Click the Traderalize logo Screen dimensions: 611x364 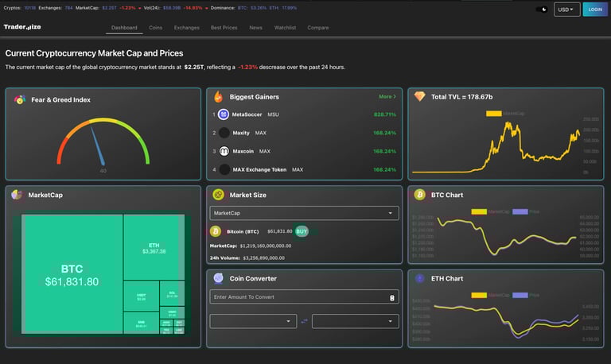22,27
